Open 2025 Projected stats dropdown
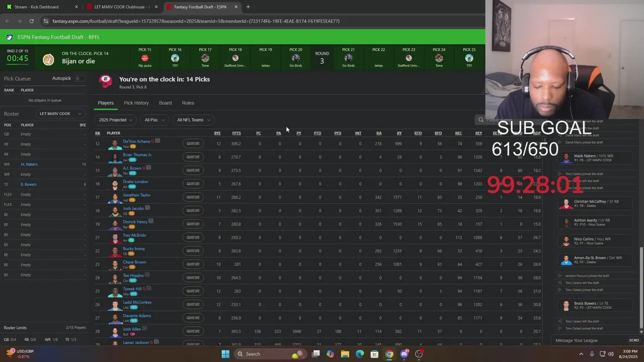Screen dimensions: 644x362 (x=116, y=120)
